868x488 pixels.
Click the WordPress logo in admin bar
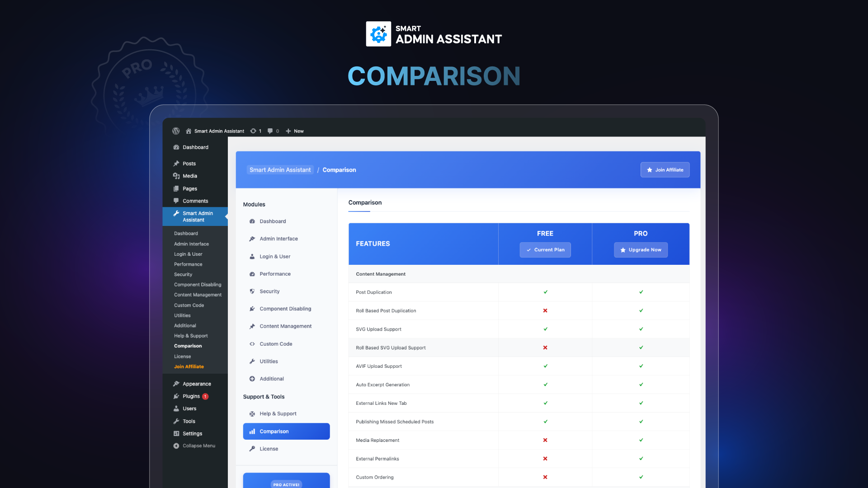(x=176, y=131)
